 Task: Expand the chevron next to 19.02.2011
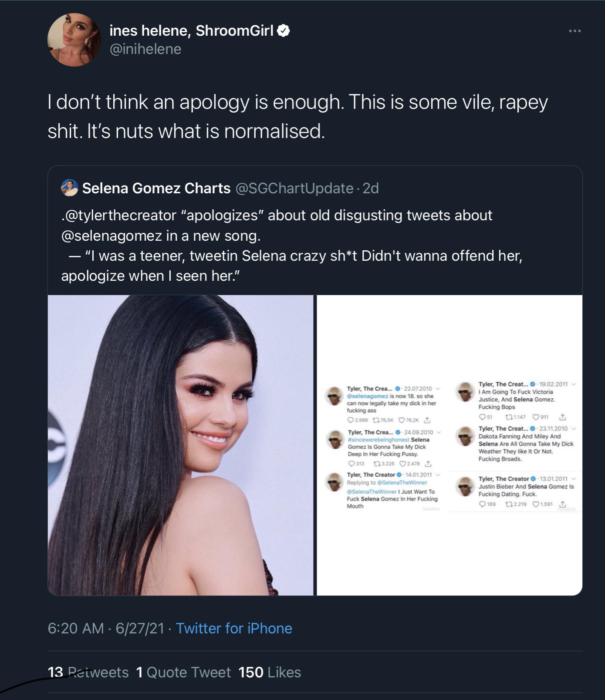click(x=574, y=384)
